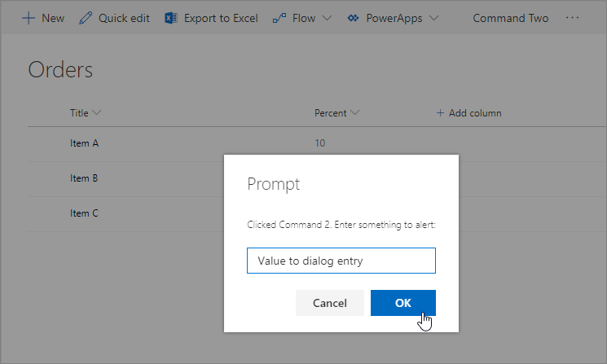Click the Item A percent value 10
Screen dimensions: 607x364
[320, 143]
